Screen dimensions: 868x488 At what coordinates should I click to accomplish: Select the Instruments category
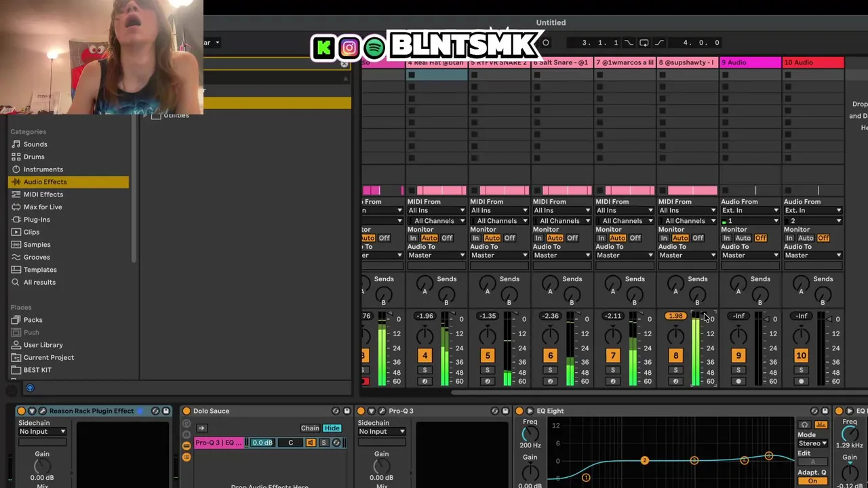[x=43, y=169]
